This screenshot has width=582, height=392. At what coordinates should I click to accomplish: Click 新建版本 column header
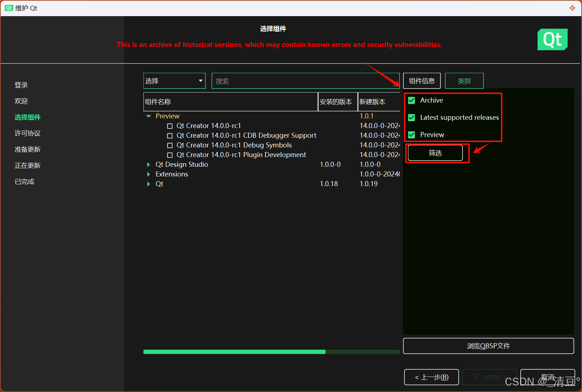(x=379, y=102)
